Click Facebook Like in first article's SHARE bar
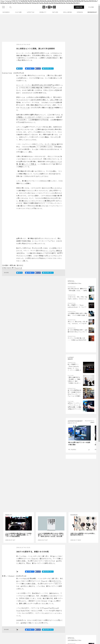Viewport: 100px width, 644px height. (30, 273)
